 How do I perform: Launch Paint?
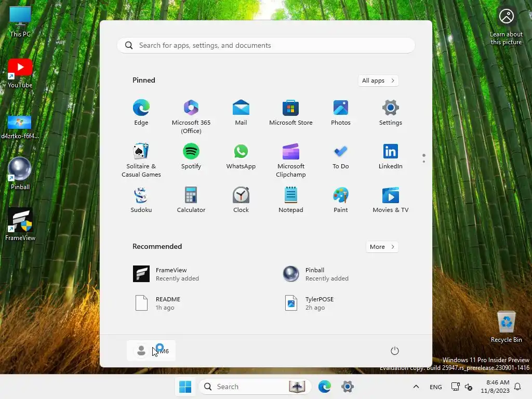point(341,200)
